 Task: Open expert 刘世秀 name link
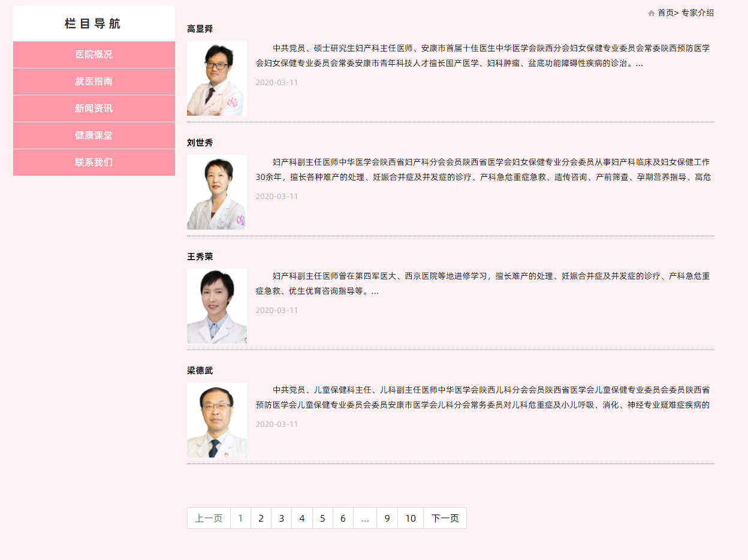point(200,143)
